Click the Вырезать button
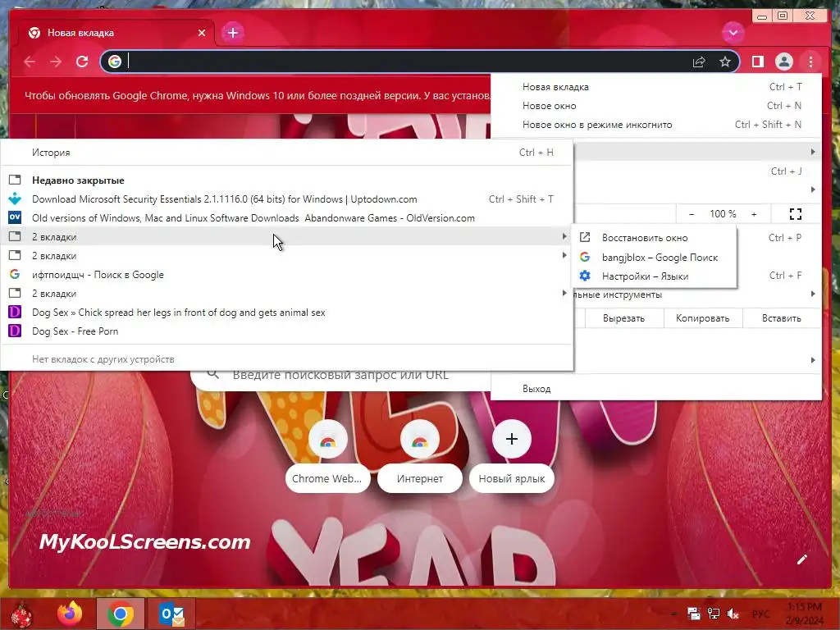Screen dimensions: 840x630 click(x=623, y=318)
